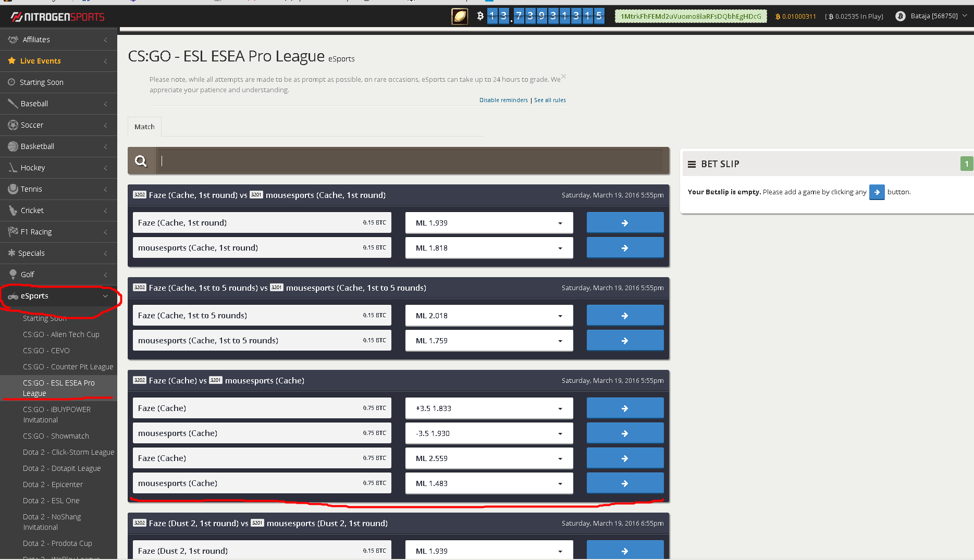974x560 pixels.
Task: Click the Tennis ball icon
Action: (x=13, y=189)
